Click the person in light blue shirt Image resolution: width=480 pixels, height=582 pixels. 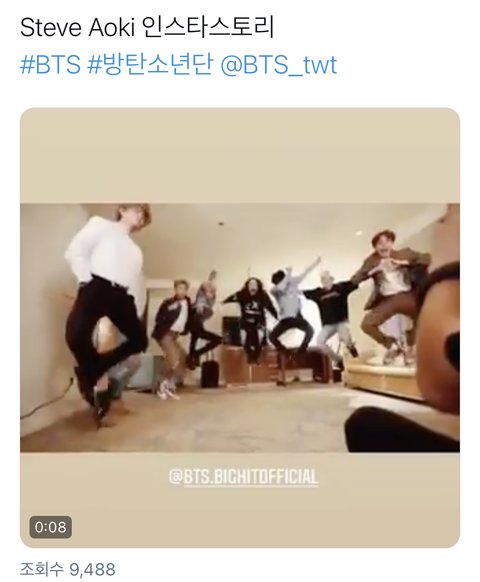tap(291, 308)
